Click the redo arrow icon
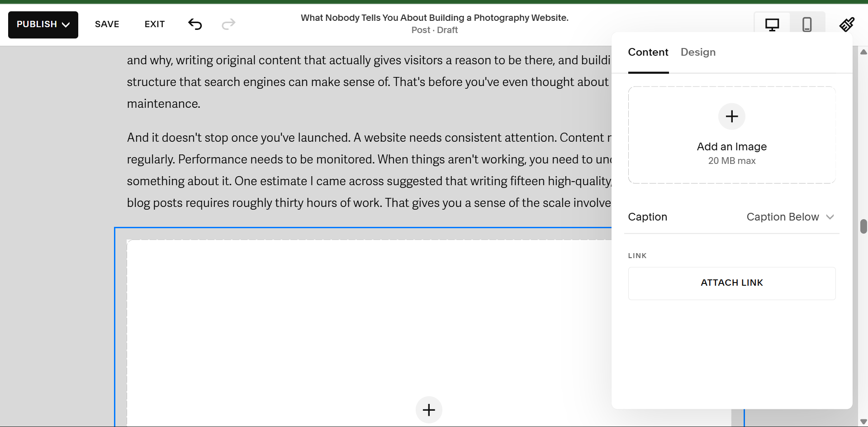This screenshot has height=427, width=868. click(x=228, y=24)
